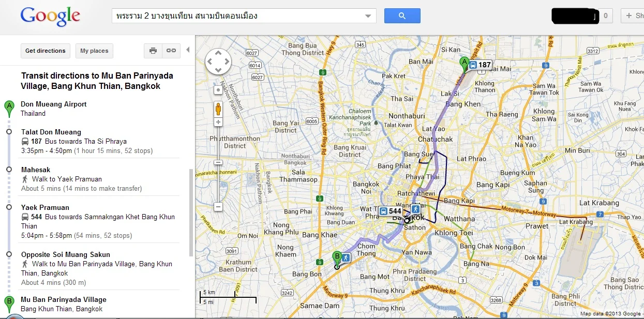
Task: Select the green marker B on map
Action: click(337, 257)
